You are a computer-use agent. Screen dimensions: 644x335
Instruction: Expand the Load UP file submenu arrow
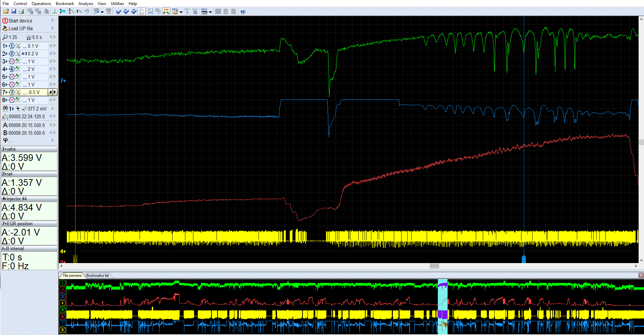click(53, 29)
